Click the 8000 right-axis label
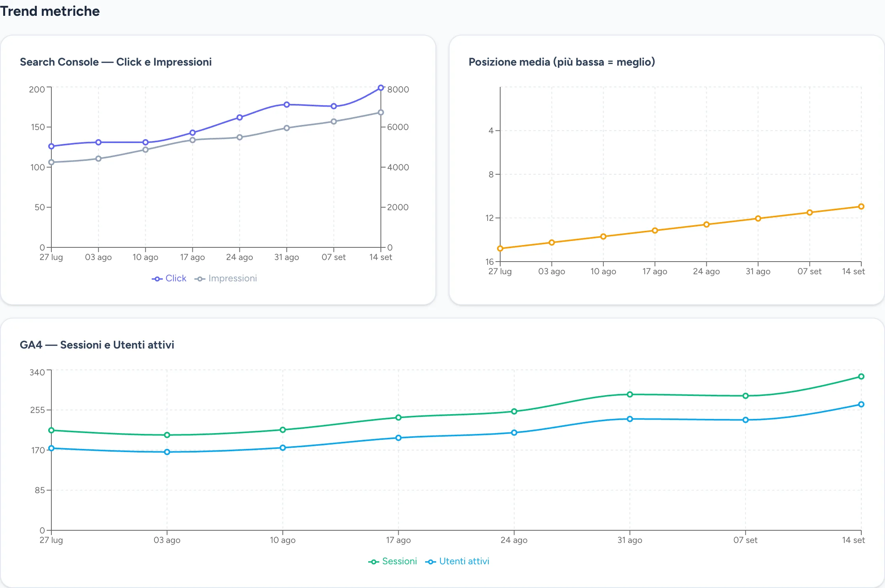This screenshot has height=588, width=885. [x=398, y=89]
